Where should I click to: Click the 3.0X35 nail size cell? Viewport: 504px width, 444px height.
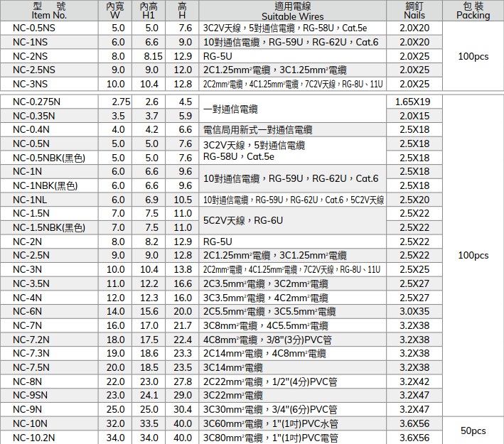click(414, 311)
